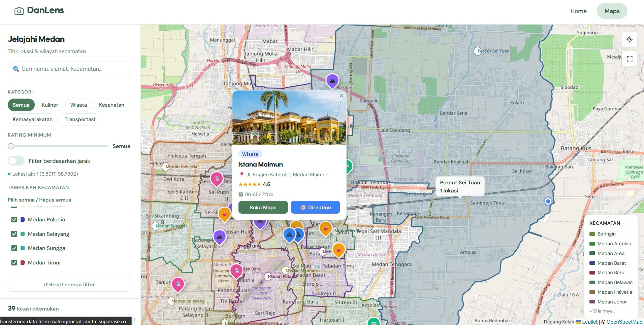Click the magnifier icon in the search box
The width and height of the screenshot is (644, 325).
16,69
